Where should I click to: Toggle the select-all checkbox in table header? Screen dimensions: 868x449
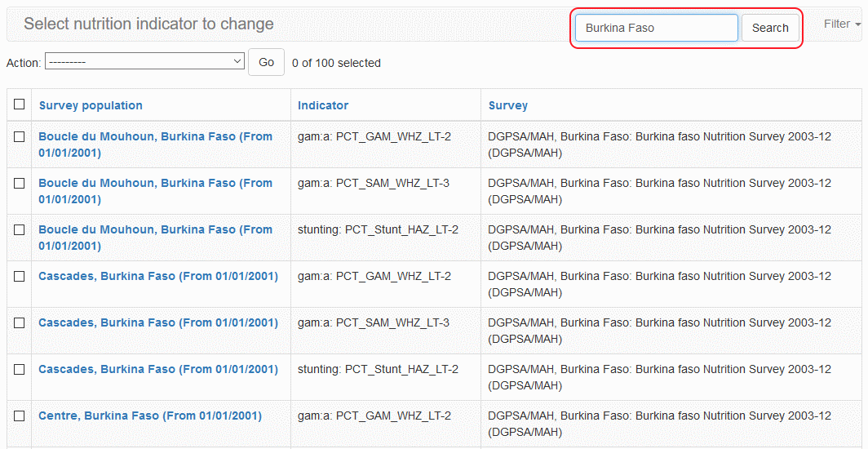19,104
